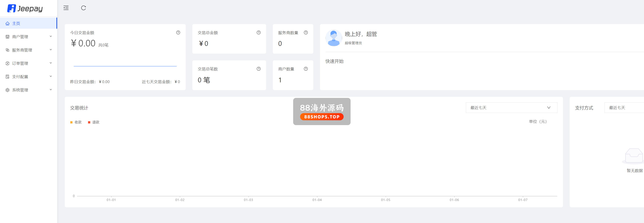Toggle 收款 legend series in chart
This screenshot has width=644, height=223.
point(76,122)
